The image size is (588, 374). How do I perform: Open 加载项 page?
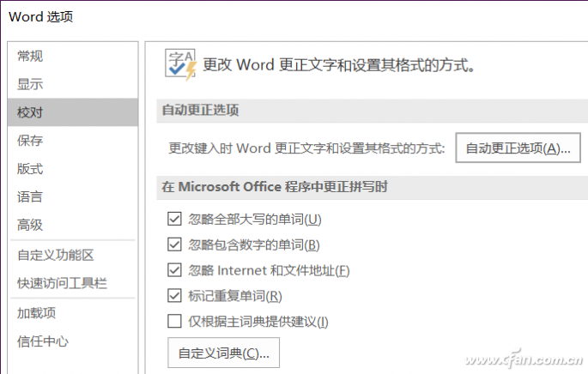click(37, 313)
